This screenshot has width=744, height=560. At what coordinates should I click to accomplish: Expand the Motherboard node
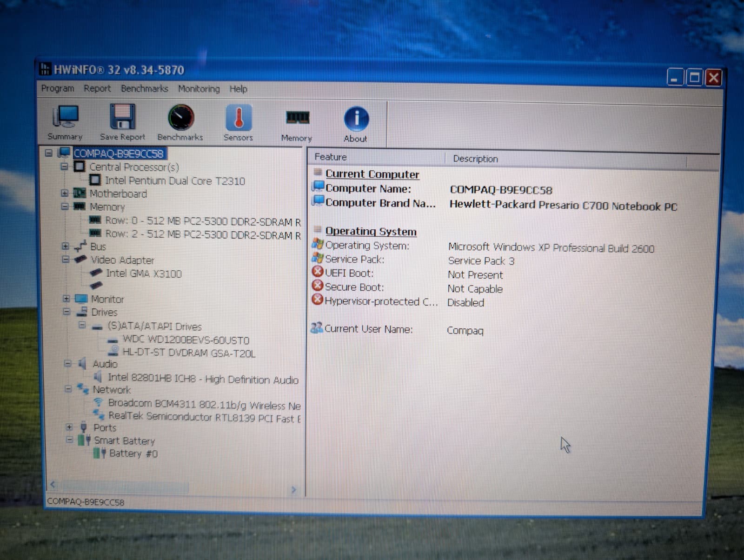(x=65, y=193)
